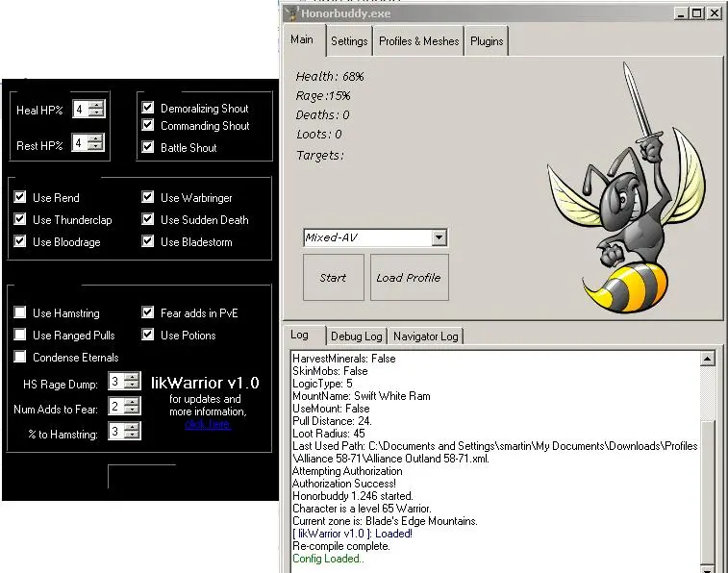Click the blank button below settings panel
The image size is (728, 573).
click(142, 476)
